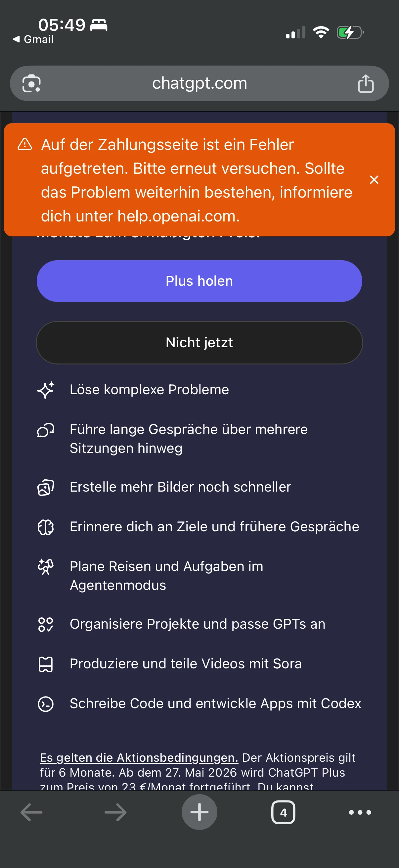Go back to previous page

click(x=32, y=812)
